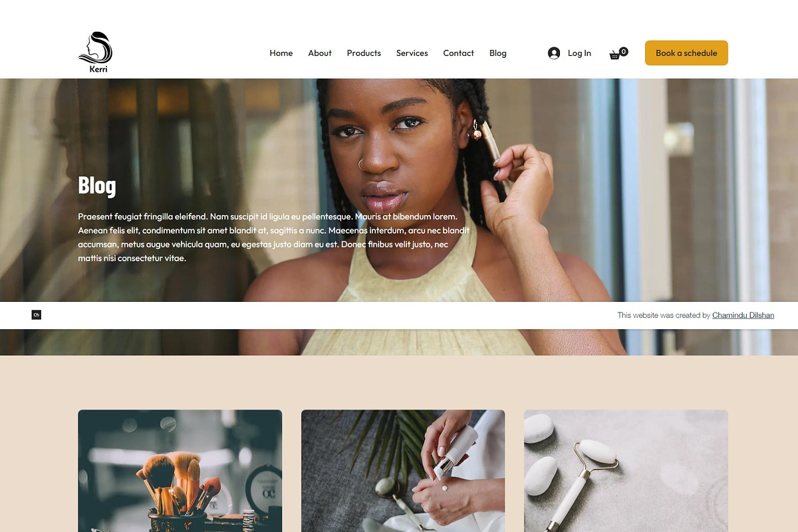Open the Home menu item
The height and width of the screenshot is (532, 798).
pos(281,53)
